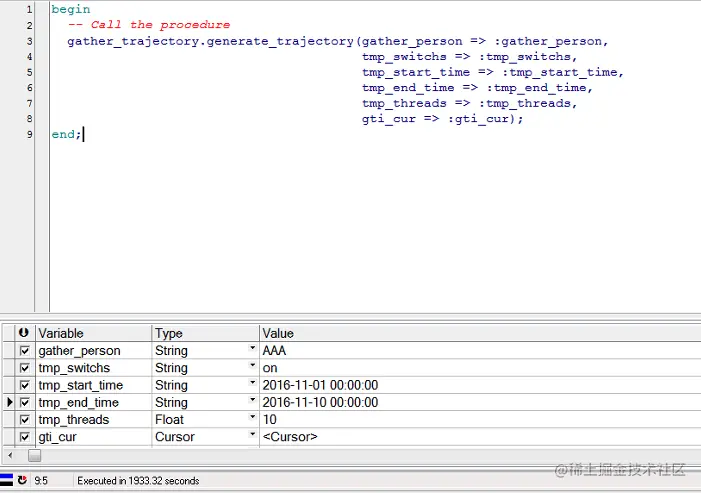
Task: Click the header icon of checkbox column
Action: click(x=24, y=333)
